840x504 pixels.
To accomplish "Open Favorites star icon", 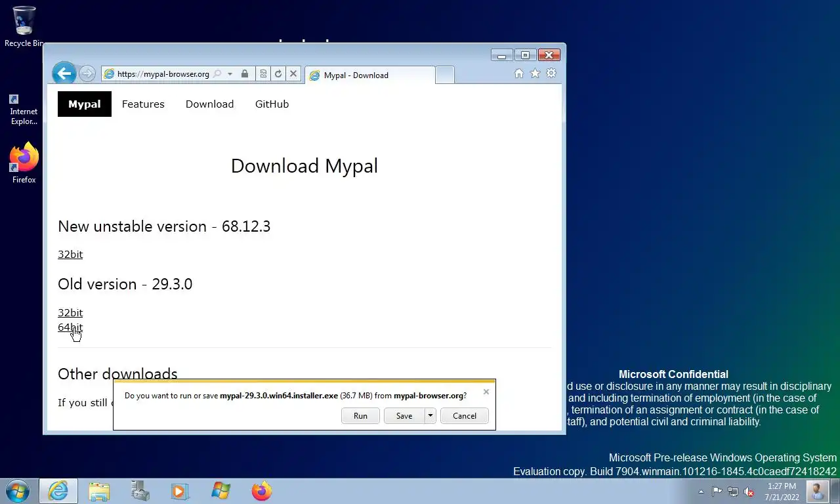I will [x=535, y=73].
